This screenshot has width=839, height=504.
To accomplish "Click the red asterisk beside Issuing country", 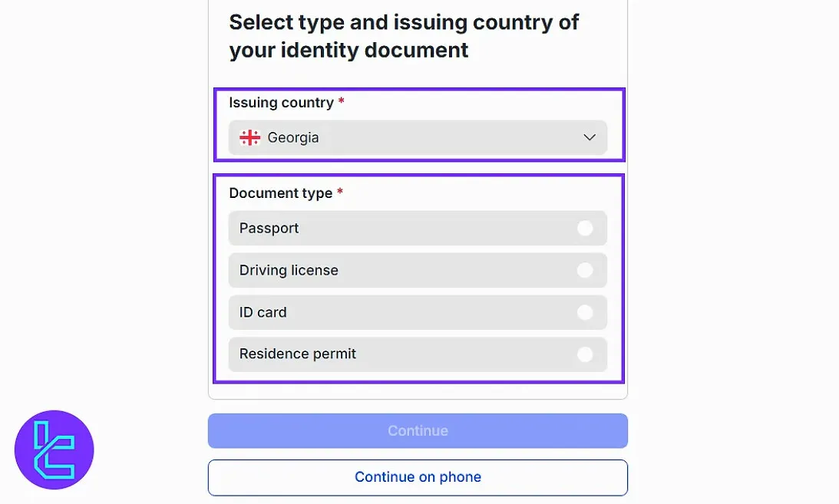I will [x=341, y=101].
